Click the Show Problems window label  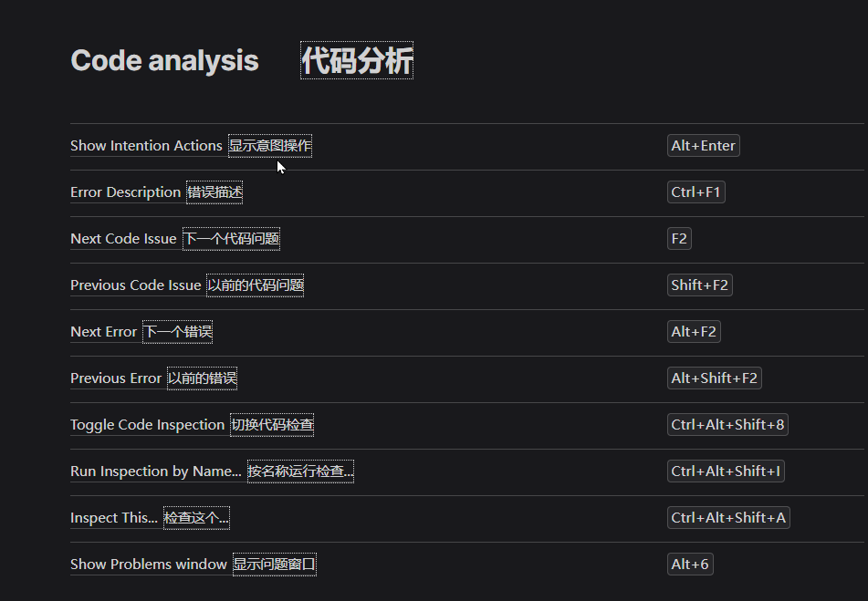tap(148, 565)
